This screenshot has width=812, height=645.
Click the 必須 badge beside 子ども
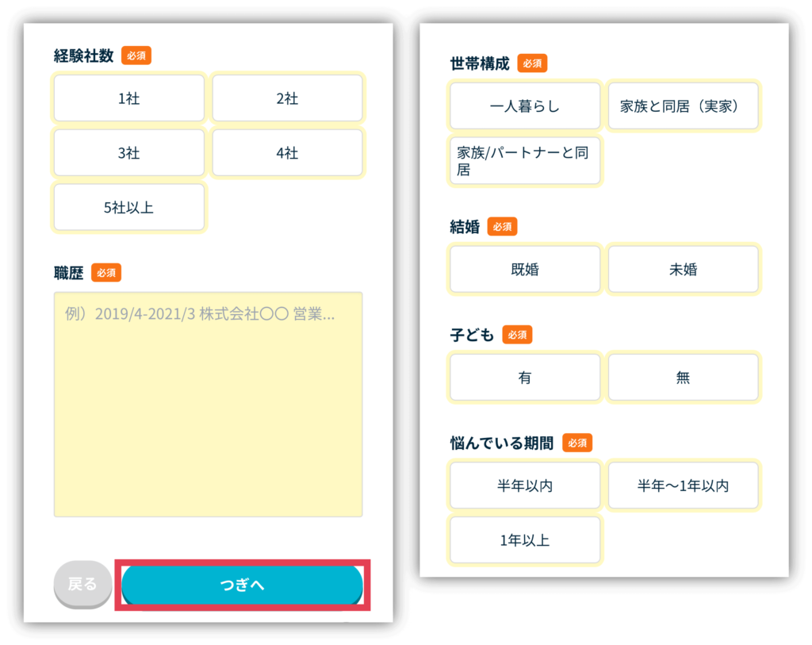[x=517, y=335]
